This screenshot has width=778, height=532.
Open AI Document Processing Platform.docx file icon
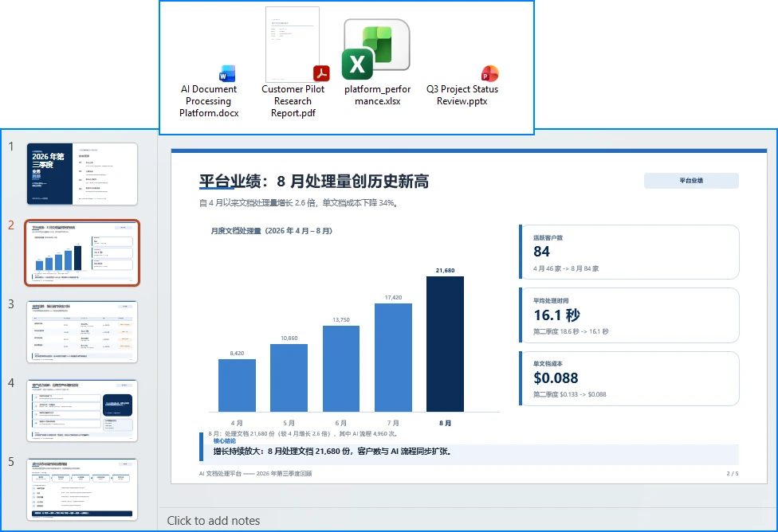tap(226, 74)
